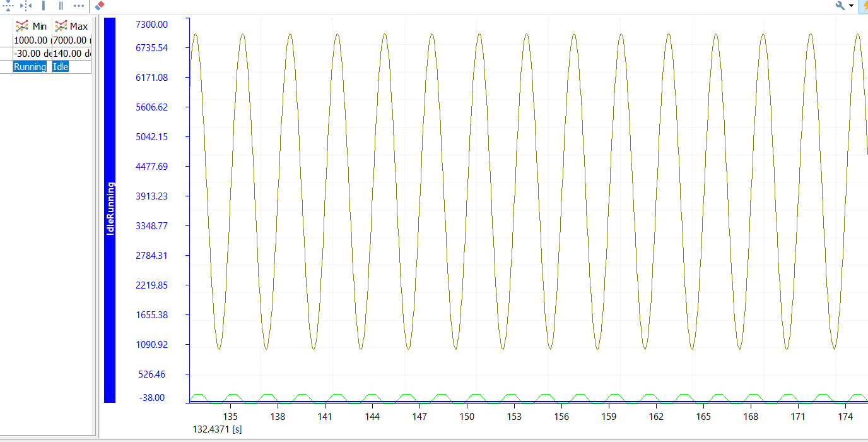Click the 150 time axis tick label
Image resolution: width=868 pixels, height=442 pixels.
(467, 417)
